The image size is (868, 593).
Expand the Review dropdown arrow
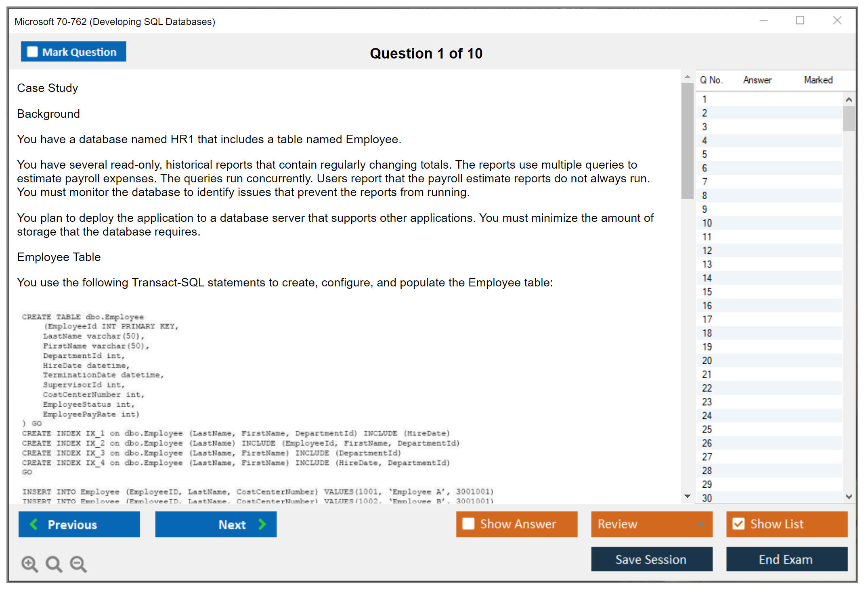pyautogui.click(x=700, y=524)
